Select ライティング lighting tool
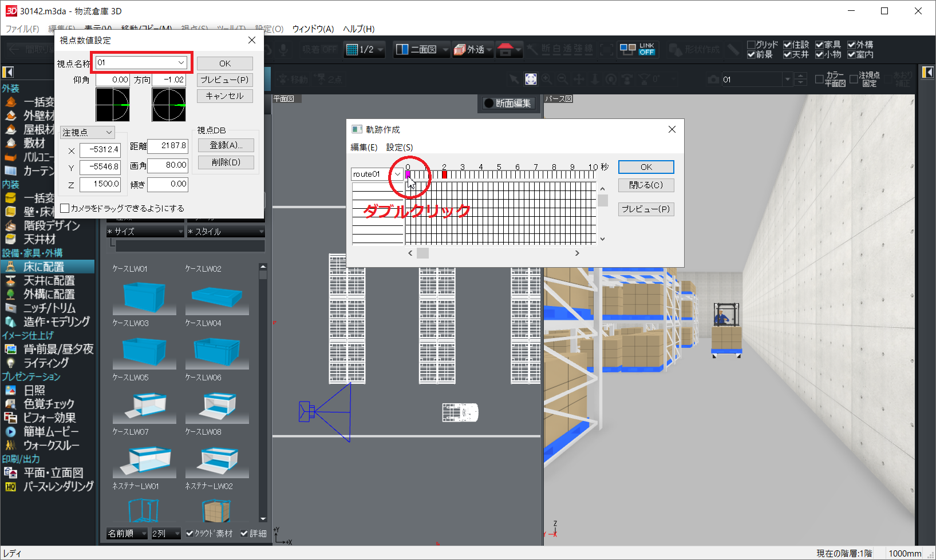936x560 pixels. tap(45, 363)
